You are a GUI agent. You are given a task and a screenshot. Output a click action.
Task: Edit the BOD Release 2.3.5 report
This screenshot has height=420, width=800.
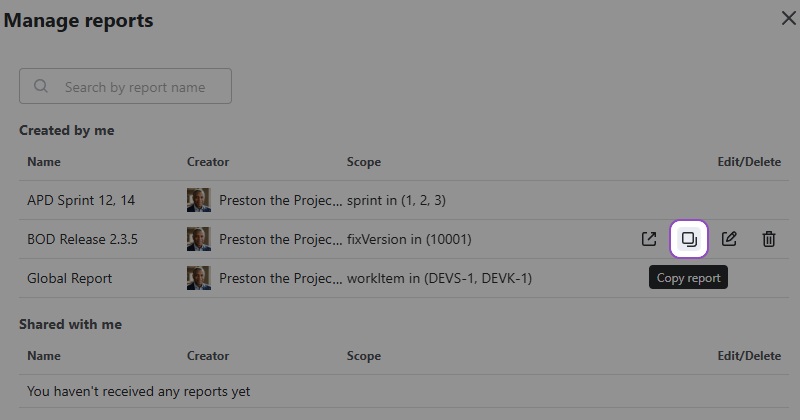(x=729, y=239)
